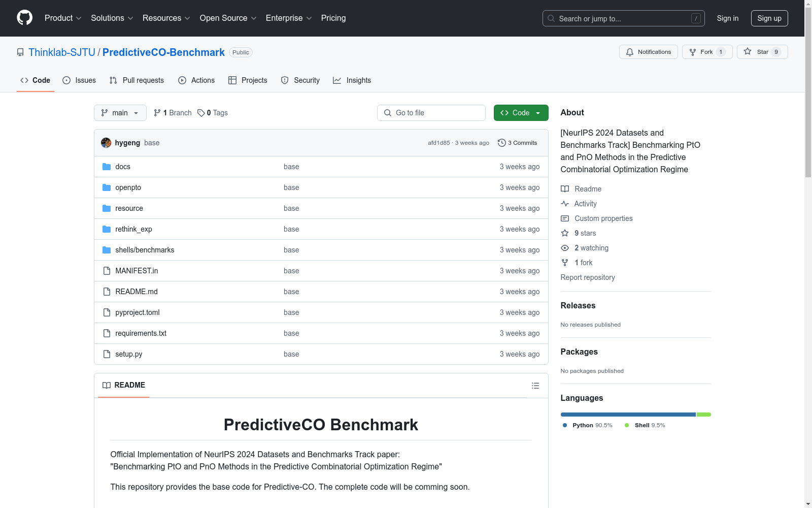Switch to the Projects tab
Viewport: 812px width, 508px height.
pos(248,80)
